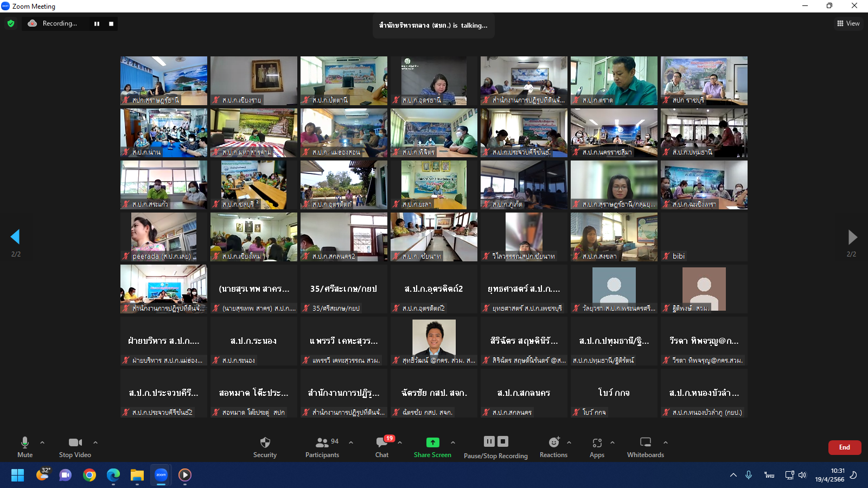Open File Explorer from the taskbar
Image resolution: width=868 pixels, height=488 pixels.
tap(137, 475)
